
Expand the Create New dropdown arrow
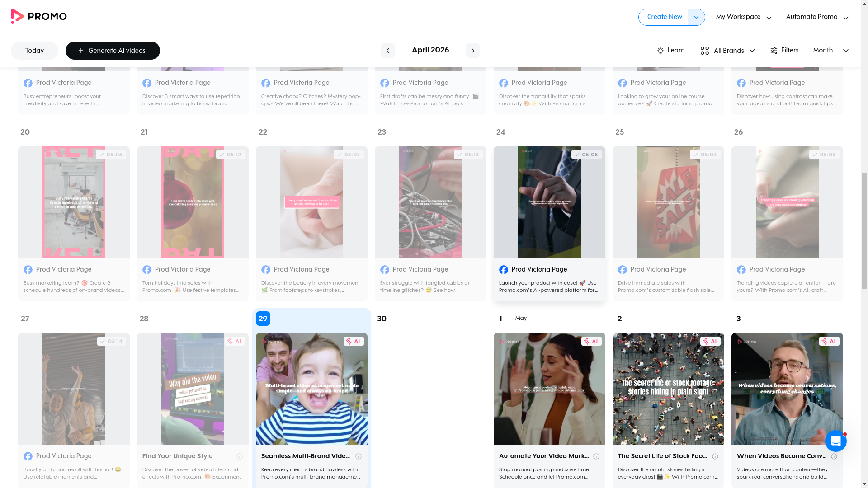click(x=696, y=17)
